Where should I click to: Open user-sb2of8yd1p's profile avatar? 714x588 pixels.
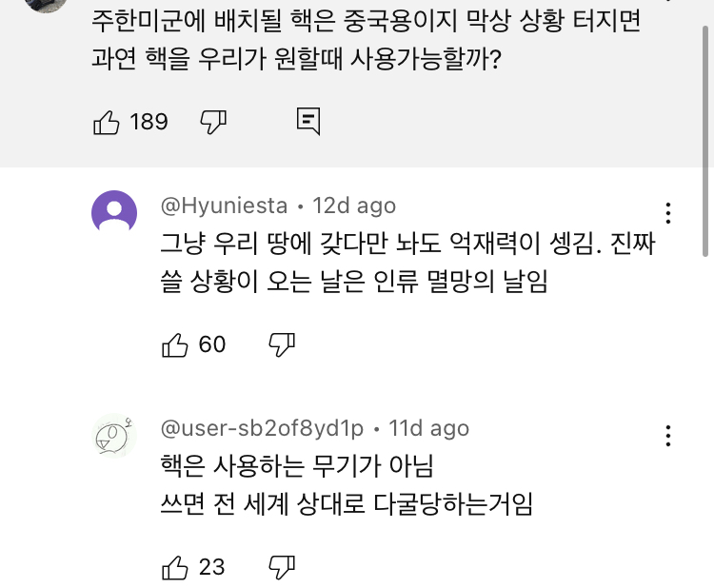tap(114, 436)
